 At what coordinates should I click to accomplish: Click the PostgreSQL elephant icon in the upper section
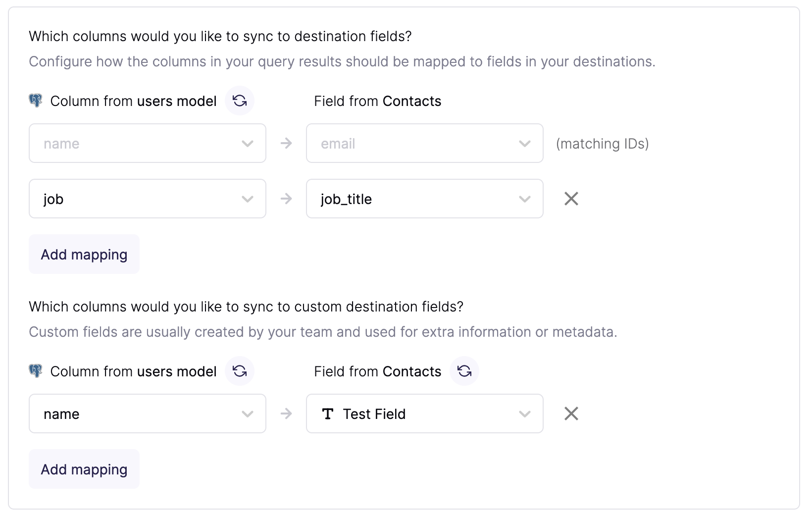pos(36,101)
